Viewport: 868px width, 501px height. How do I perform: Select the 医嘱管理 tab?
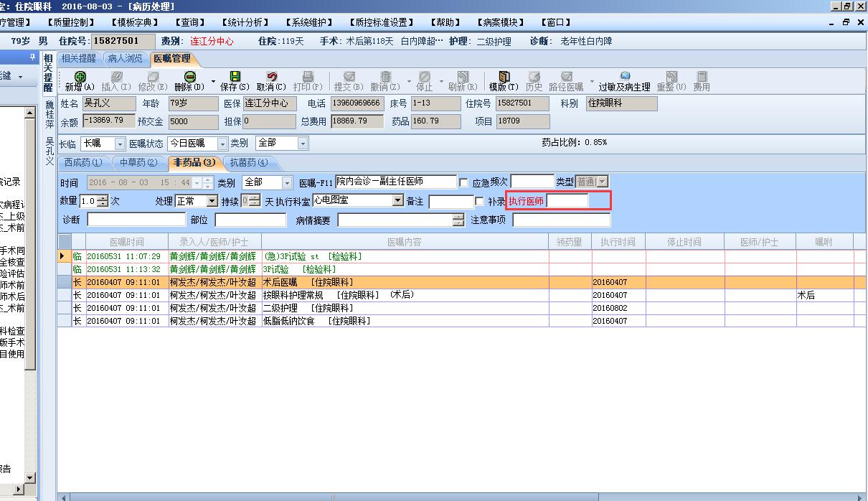pyautogui.click(x=171, y=58)
